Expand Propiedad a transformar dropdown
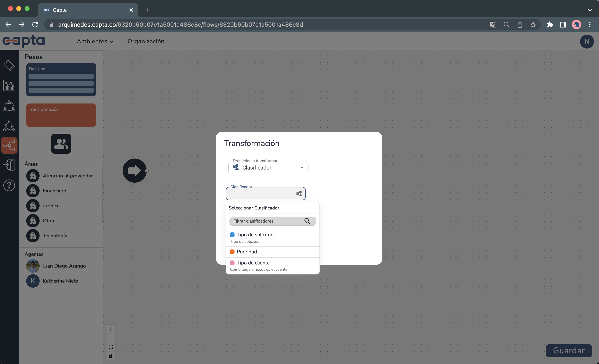The width and height of the screenshot is (599, 364). click(268, 168)
